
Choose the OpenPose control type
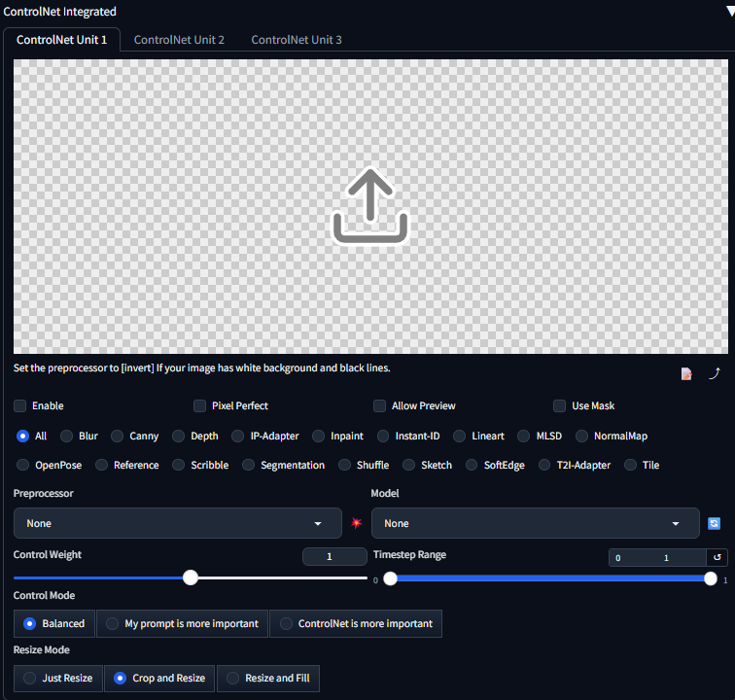(x=23, y=465)
